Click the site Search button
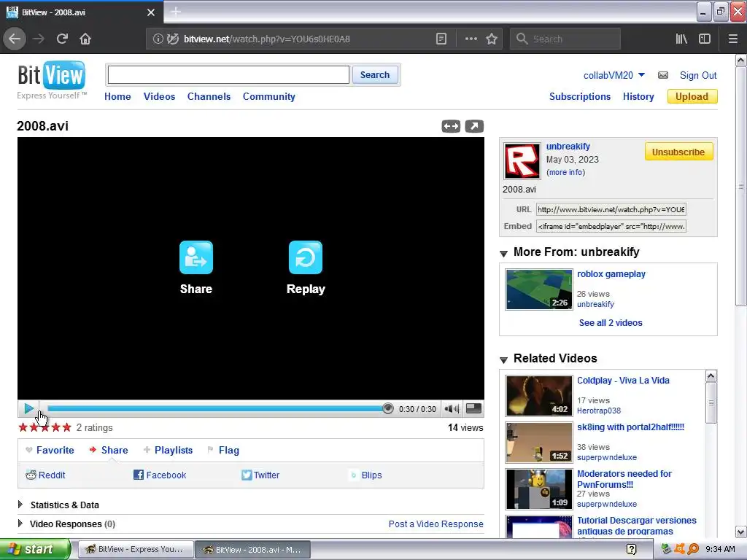The image size is (747, 560). coord(375,75)
